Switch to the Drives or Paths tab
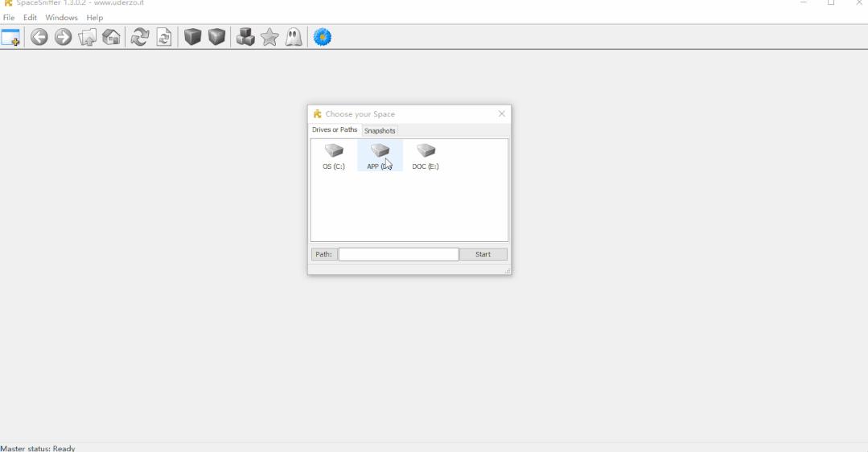Screen dimensions: 868x452 click(335, 130)
